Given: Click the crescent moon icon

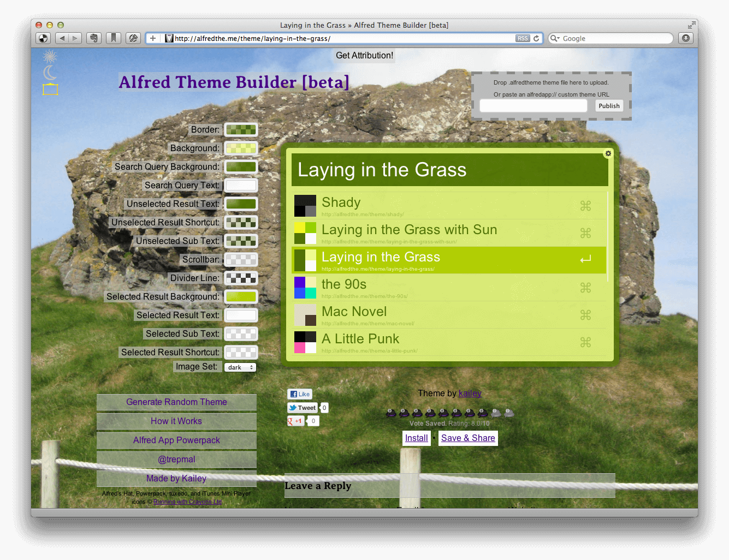Looking at the screenshot, I should click(50, 73).
